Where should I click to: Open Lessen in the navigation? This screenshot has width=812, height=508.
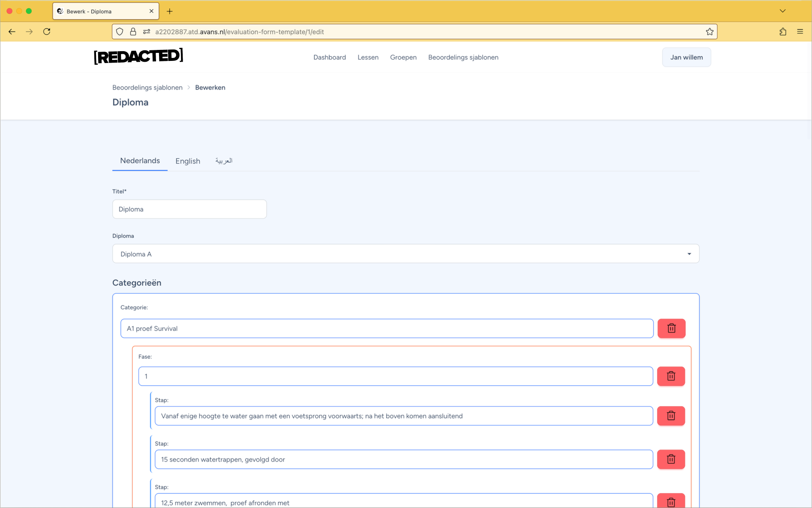coord(368,58)
